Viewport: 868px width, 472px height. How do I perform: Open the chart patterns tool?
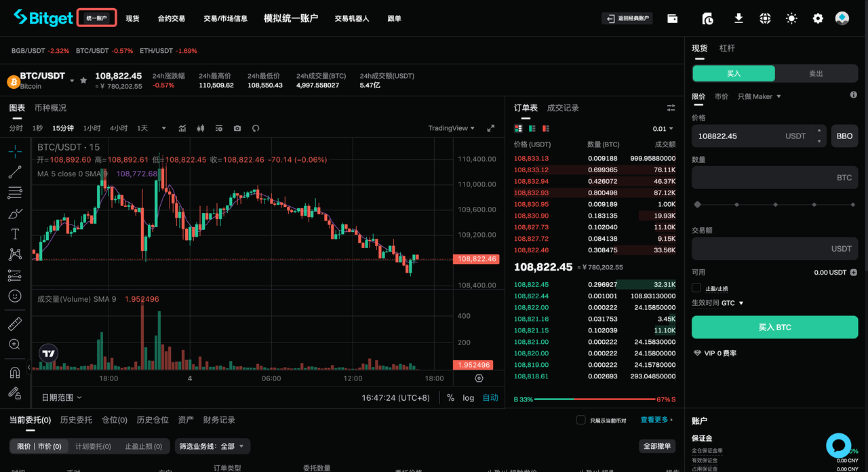14,255
